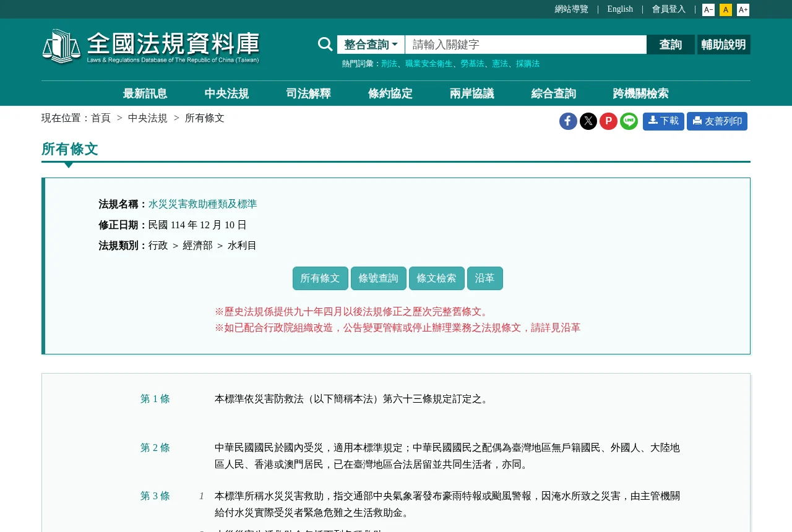Share page on Plurk

point(608,121)
